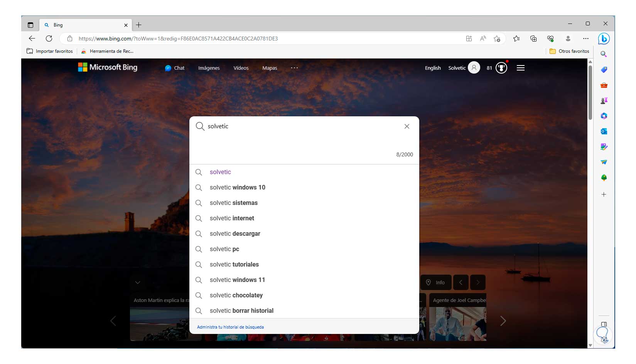Open sidebar Drop paper plane icon
The height and width of the screenshot is (364, 636).
coord(604,162)
